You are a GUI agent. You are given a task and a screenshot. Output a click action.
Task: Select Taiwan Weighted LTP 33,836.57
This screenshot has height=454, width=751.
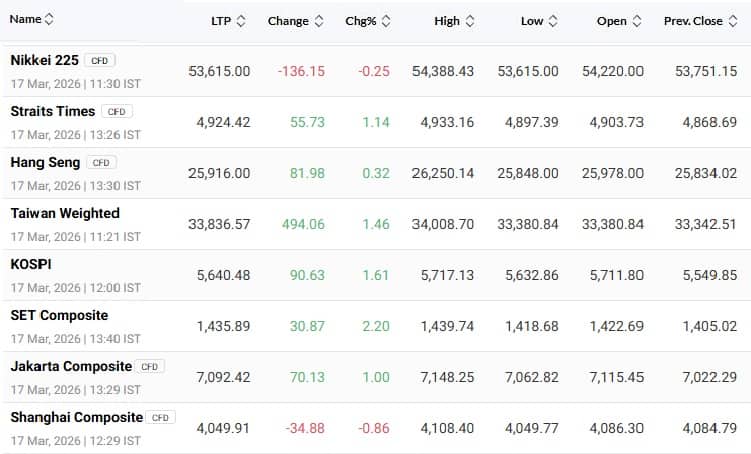[x=219, y=224]
